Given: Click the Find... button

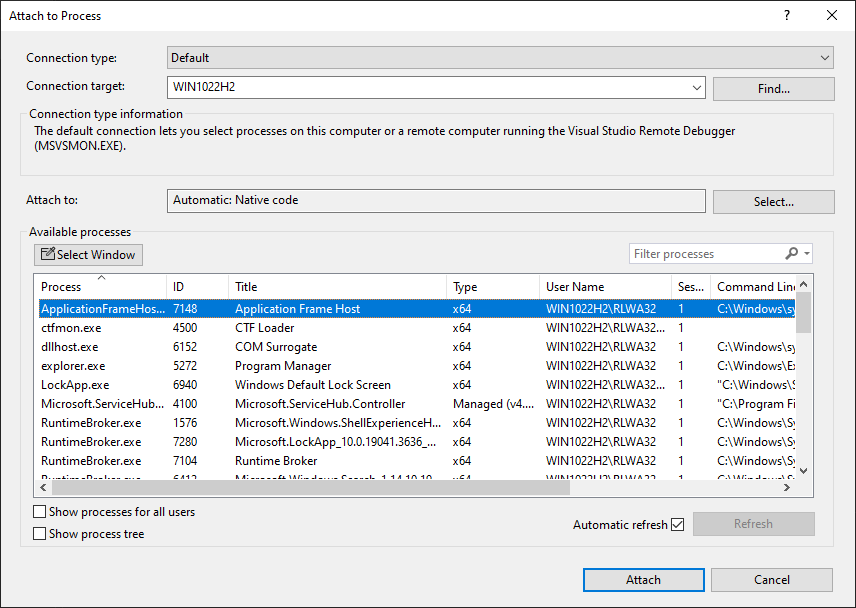Looking at the screenshot, I should pos(773,89).
